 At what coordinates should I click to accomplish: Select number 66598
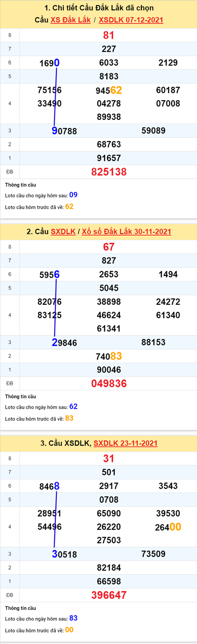point(109,581)
